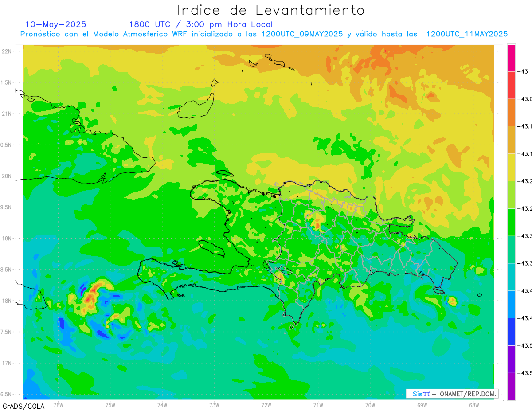Click the "19N" latitude label

click(x=7, y=238)
